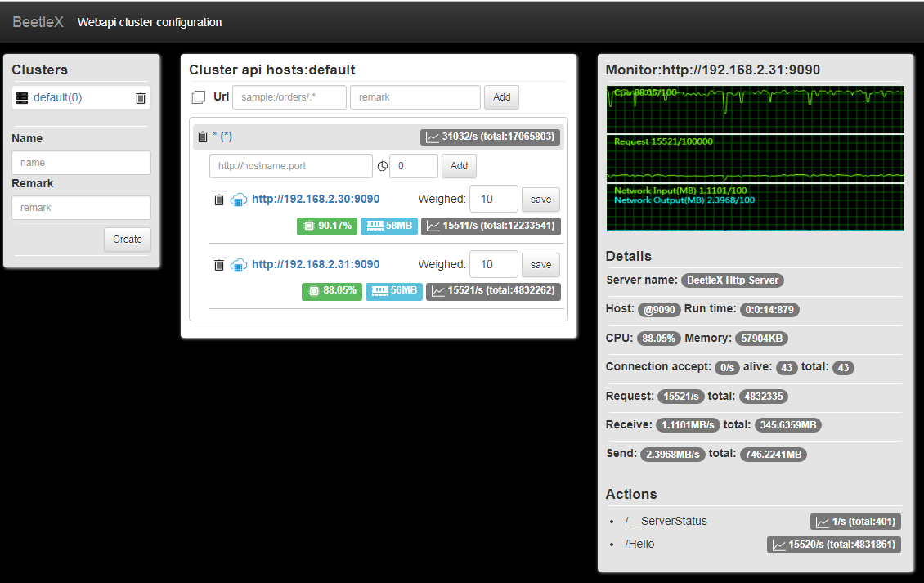
Task: Focus Weighed field for 192.168.2.30:9090
Action: [x=494, y=200]
